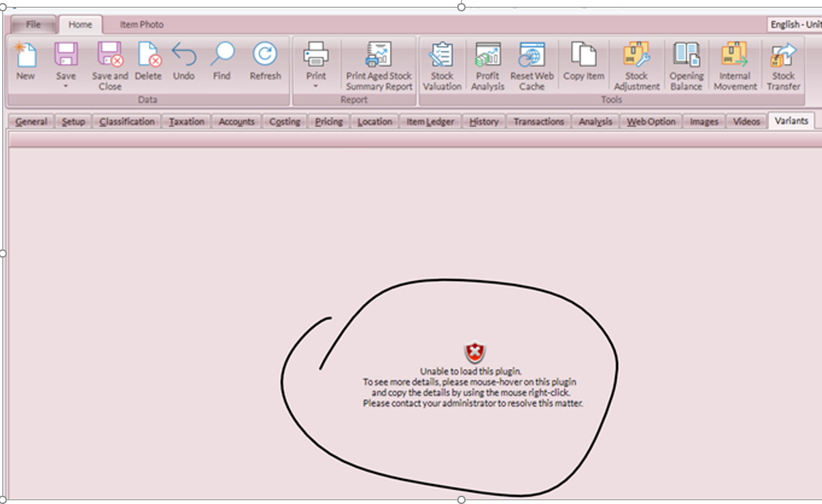Open the English language dropdown
Viewport: 822px width, 504px height.
(x=794, y=24)
